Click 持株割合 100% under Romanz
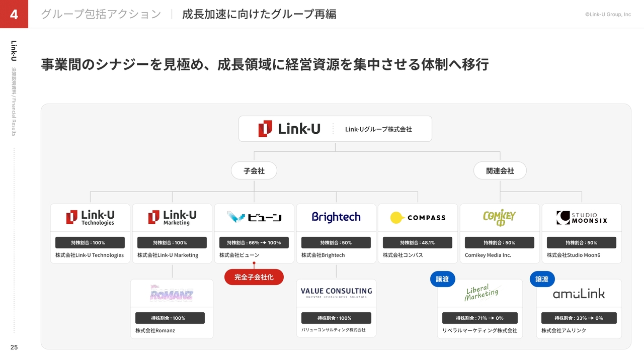The image size is (644, 362). [170, 318]
